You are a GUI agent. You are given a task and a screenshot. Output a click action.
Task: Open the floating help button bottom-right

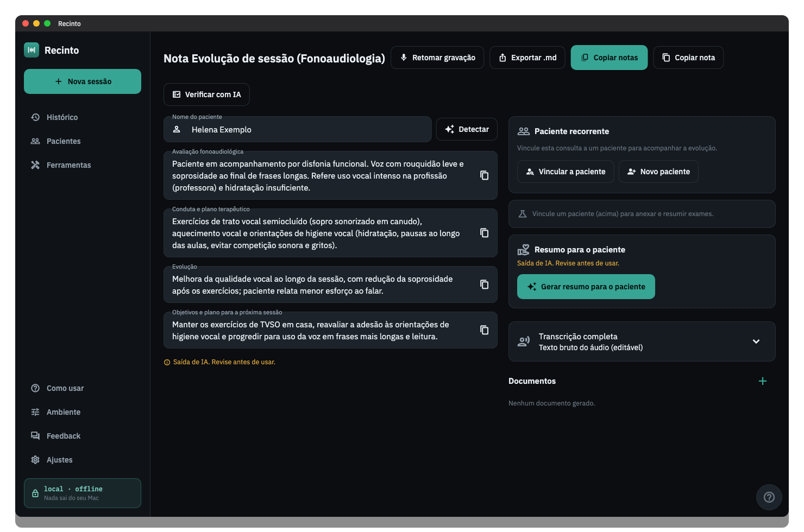pos(769,497)
